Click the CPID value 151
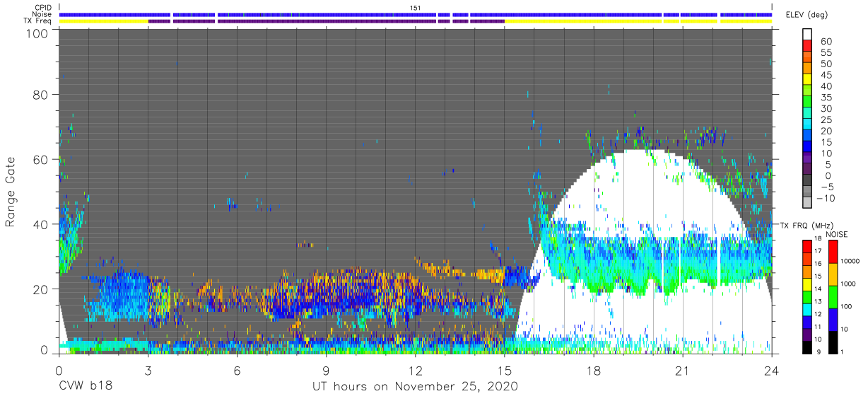This screenshot has width=868, height=401. click(416, 8)
